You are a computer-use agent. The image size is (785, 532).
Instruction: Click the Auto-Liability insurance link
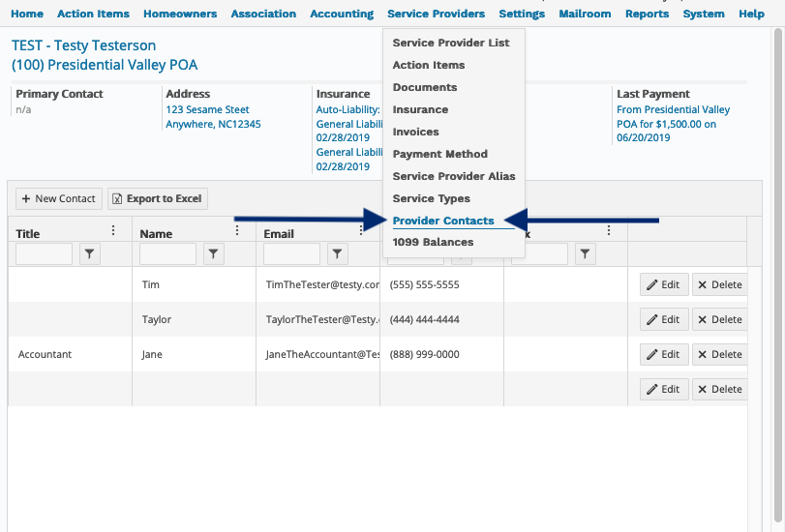347,109
